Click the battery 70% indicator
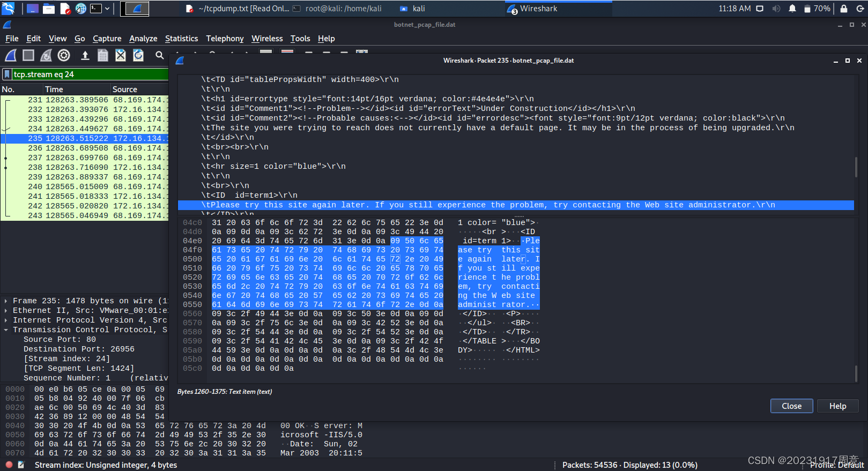 pyautogui.click(x=817, y=9)
